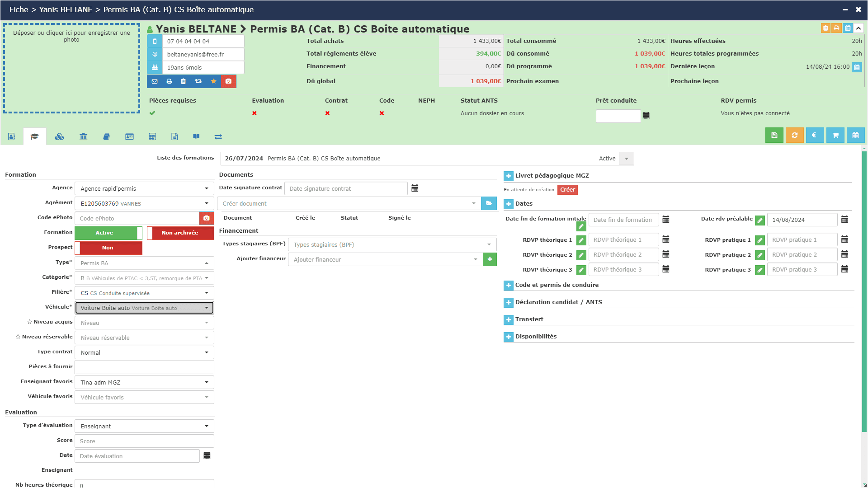Click the email field beltaneyanis@free.fr

204,54
